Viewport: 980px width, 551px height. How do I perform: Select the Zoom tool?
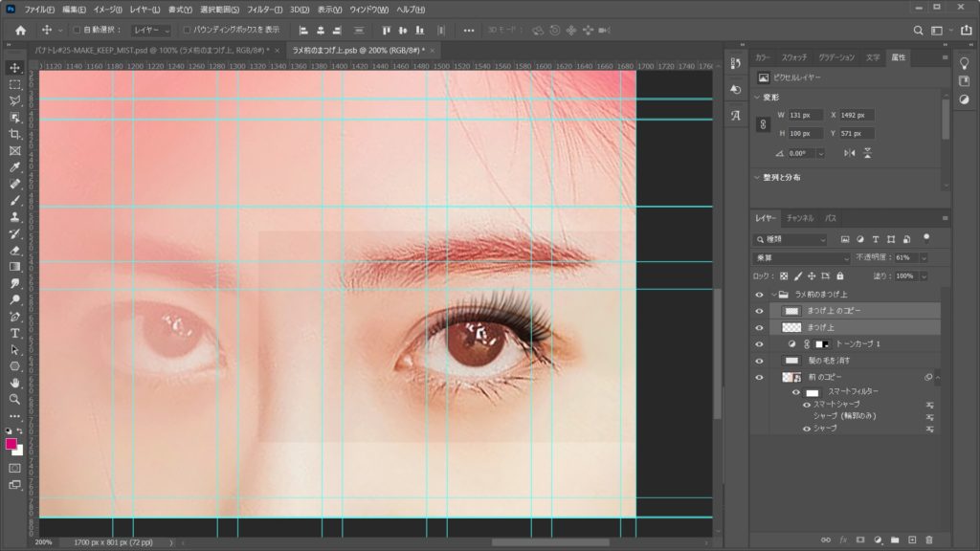(15, 399)
